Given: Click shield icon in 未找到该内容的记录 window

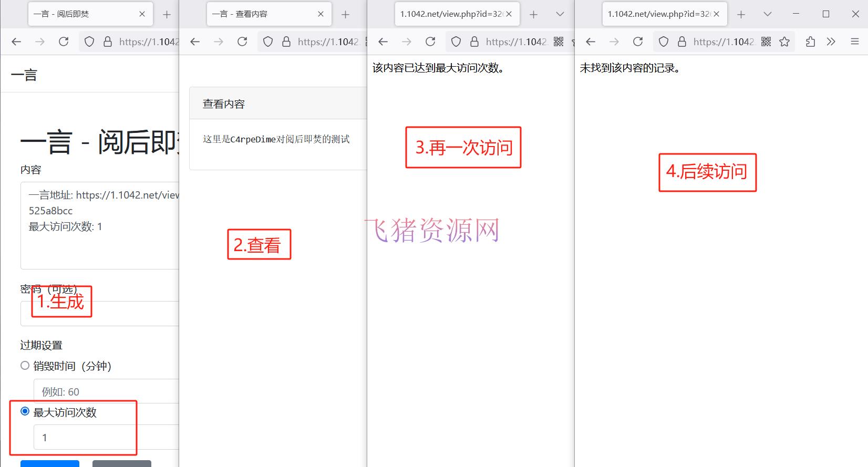Looking at the screenshot, I should 664,41.
